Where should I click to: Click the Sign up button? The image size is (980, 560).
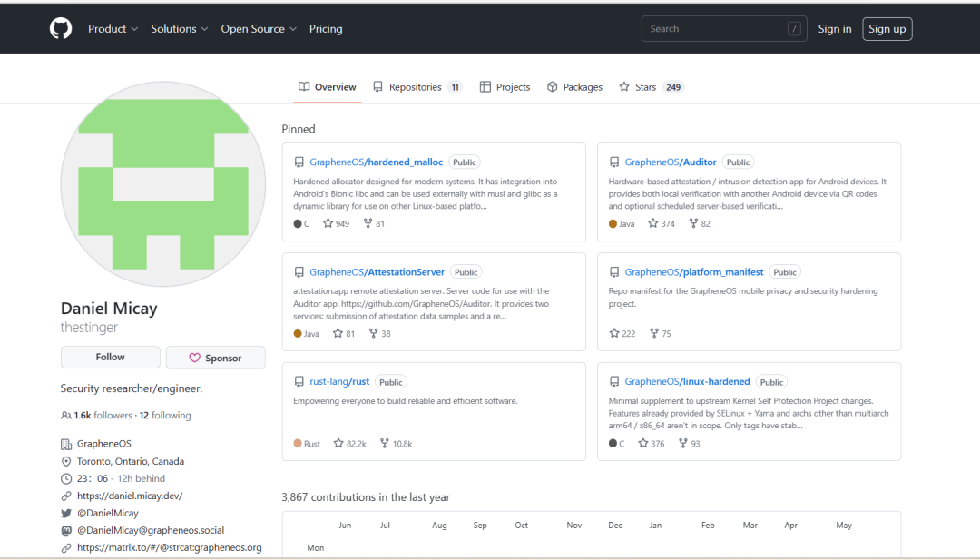(887, 29)
